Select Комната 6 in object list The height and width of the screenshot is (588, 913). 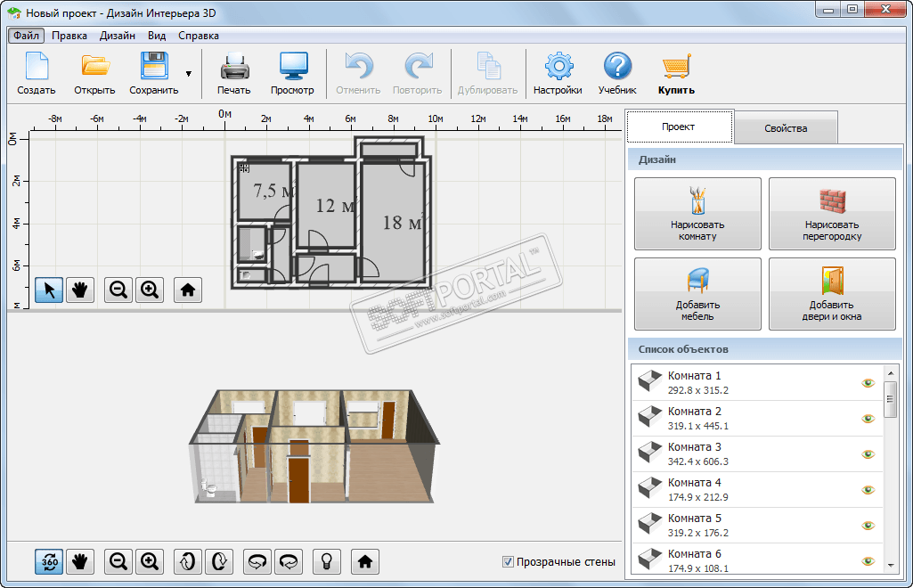click(x=757, y=560)
